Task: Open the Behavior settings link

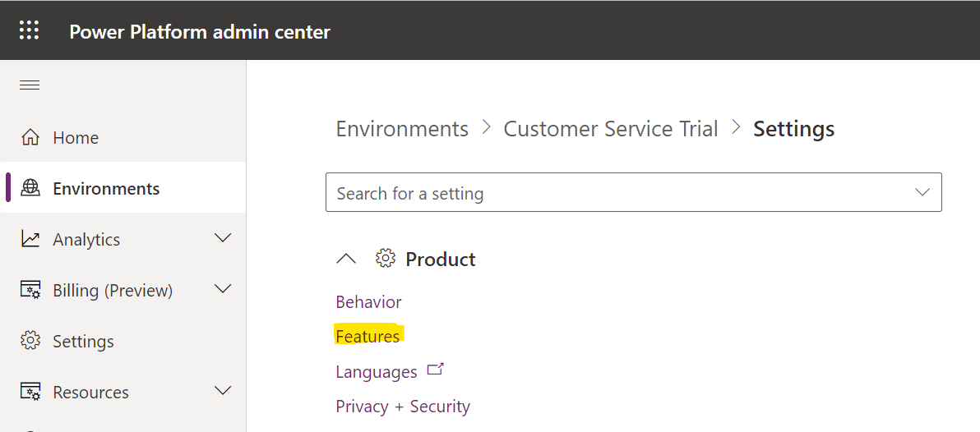Action: [x=369, y=302]
